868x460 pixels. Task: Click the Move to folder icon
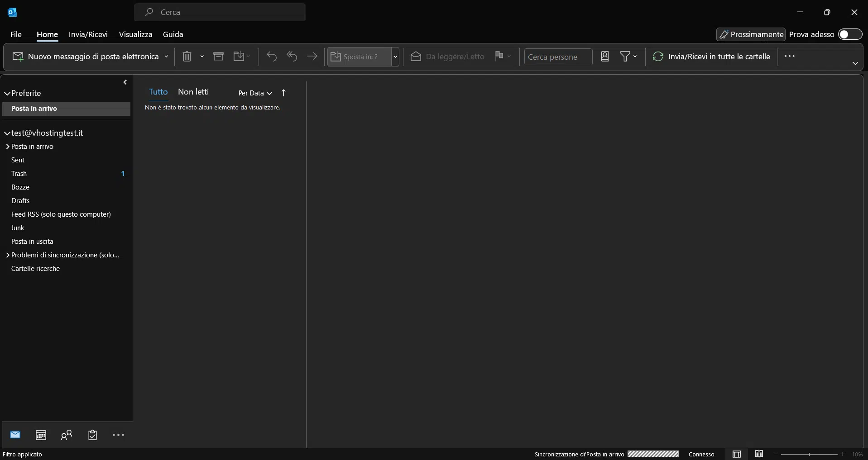tap(239, 57)
